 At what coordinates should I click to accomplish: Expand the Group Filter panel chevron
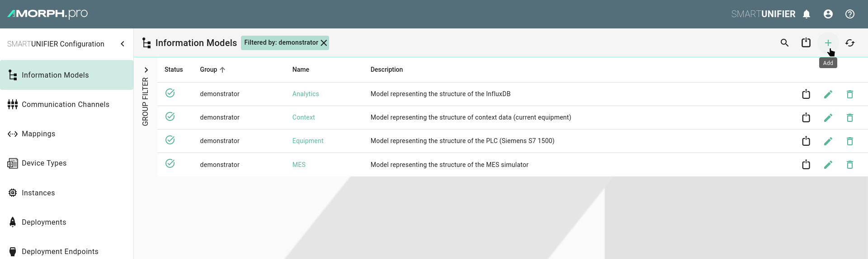[x=146, y=70]
